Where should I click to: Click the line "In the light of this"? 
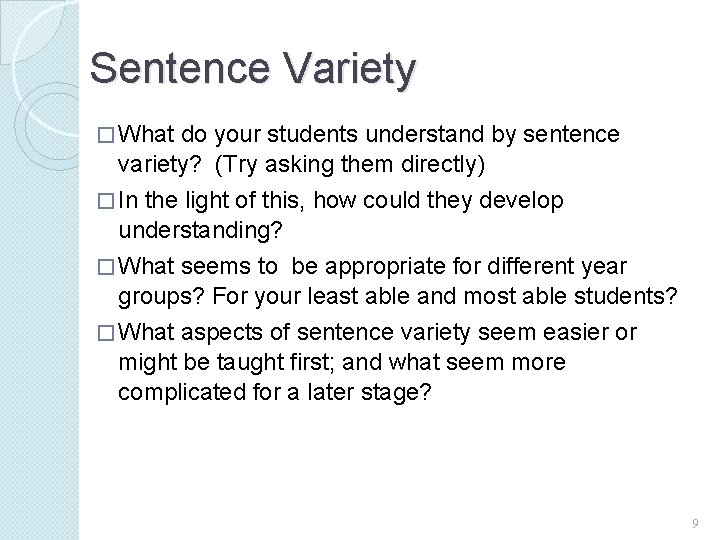pyautogui.click(x=340, y=202)
